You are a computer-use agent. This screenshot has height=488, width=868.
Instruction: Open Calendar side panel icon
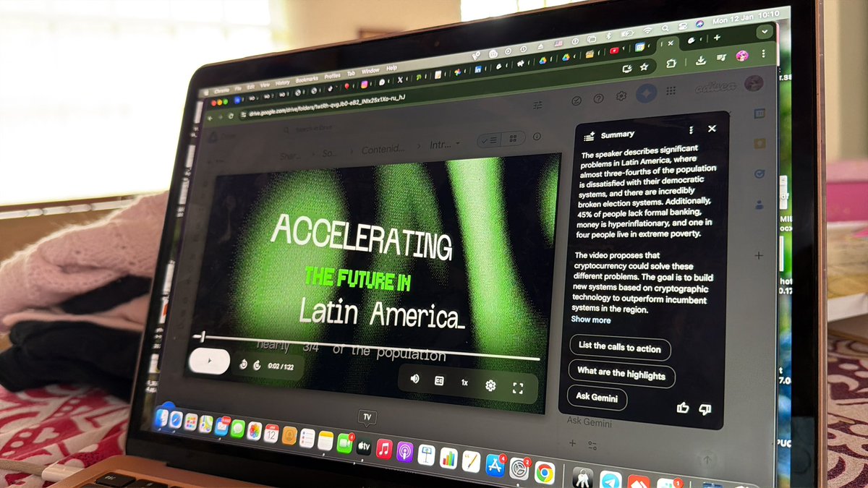759,114
